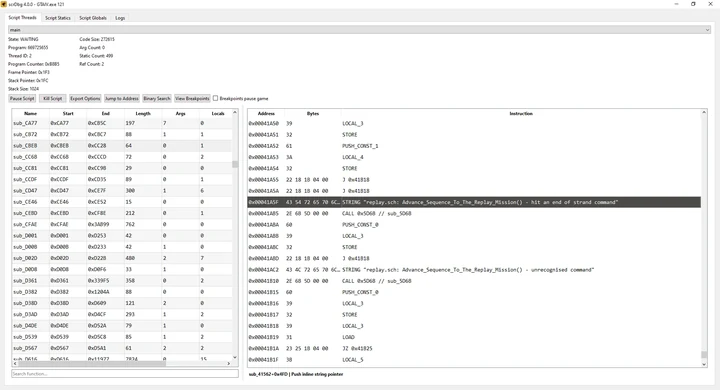720x390 pixels.
Task: Click View Breakpoints button
Action: point(192,98)
